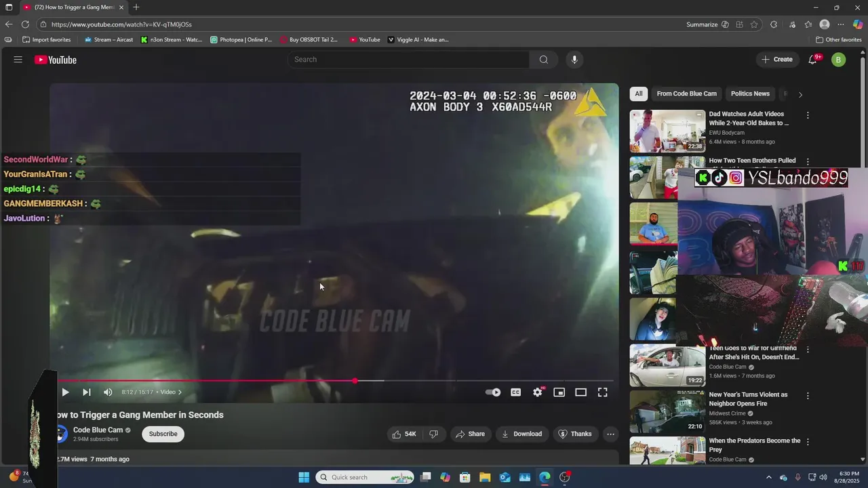Share this video
868x488 pixels.
(x=471, y=434)
